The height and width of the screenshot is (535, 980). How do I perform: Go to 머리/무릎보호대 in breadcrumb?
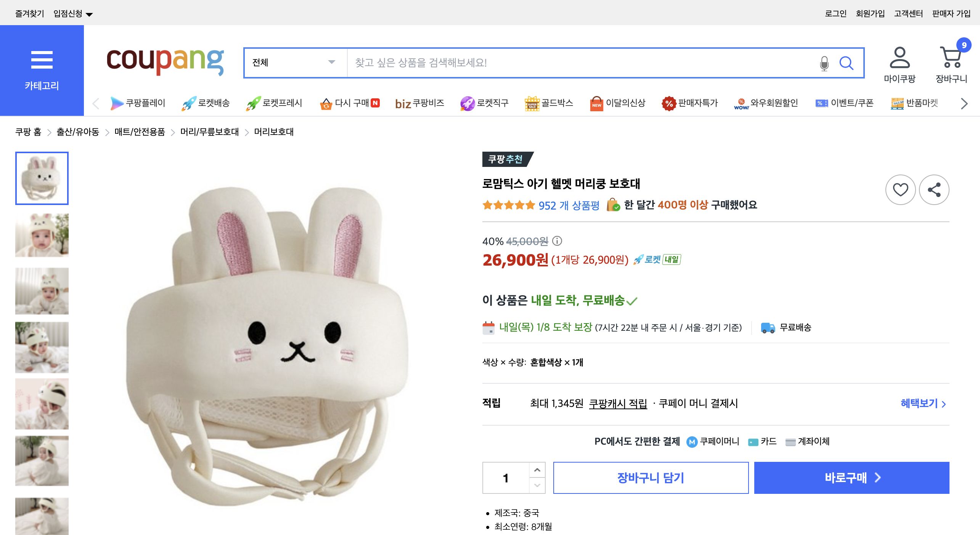[209, 132]
